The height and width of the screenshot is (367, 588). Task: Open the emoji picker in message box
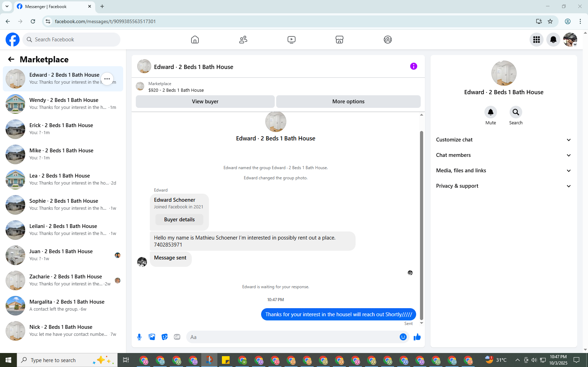click(403, 337)
